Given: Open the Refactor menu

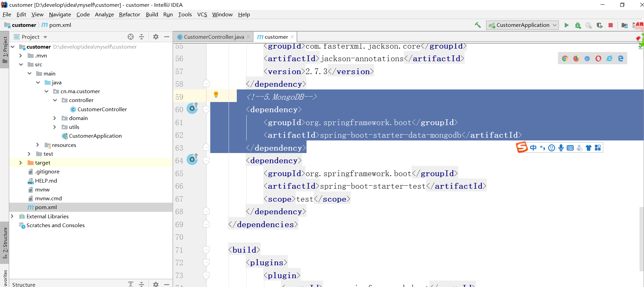Looking at the screenshot, I should tap(129, 14).
